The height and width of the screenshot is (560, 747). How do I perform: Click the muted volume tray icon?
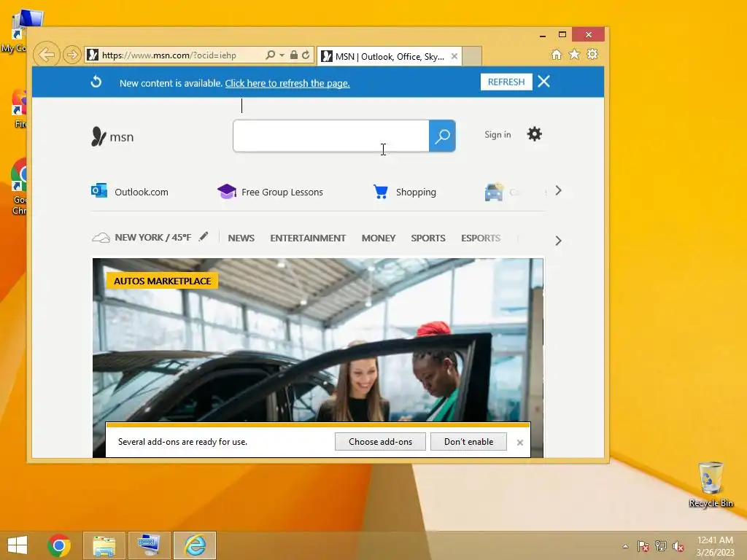pos(678,546)
